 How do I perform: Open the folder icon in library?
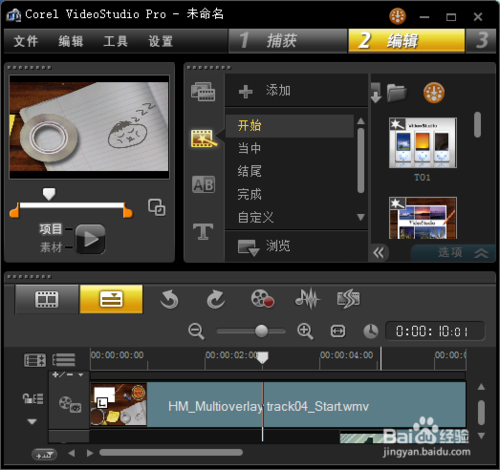coord(396,93)
